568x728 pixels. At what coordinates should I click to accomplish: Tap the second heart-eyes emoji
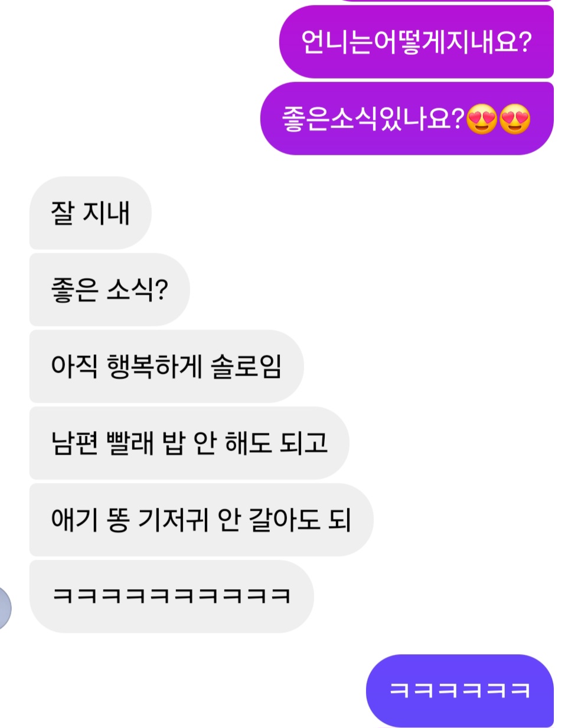[515, 119]
